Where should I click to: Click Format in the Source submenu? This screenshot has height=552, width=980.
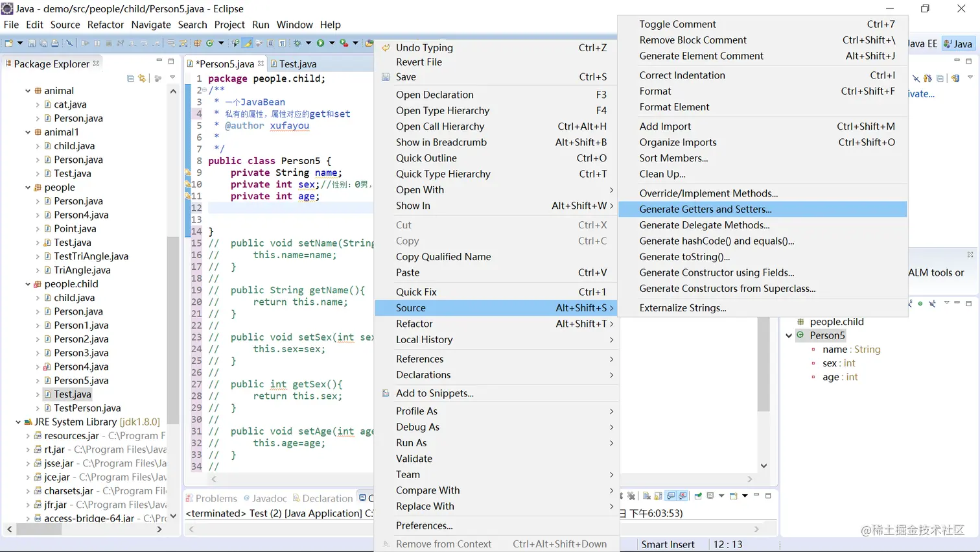(x=763, y=91)
